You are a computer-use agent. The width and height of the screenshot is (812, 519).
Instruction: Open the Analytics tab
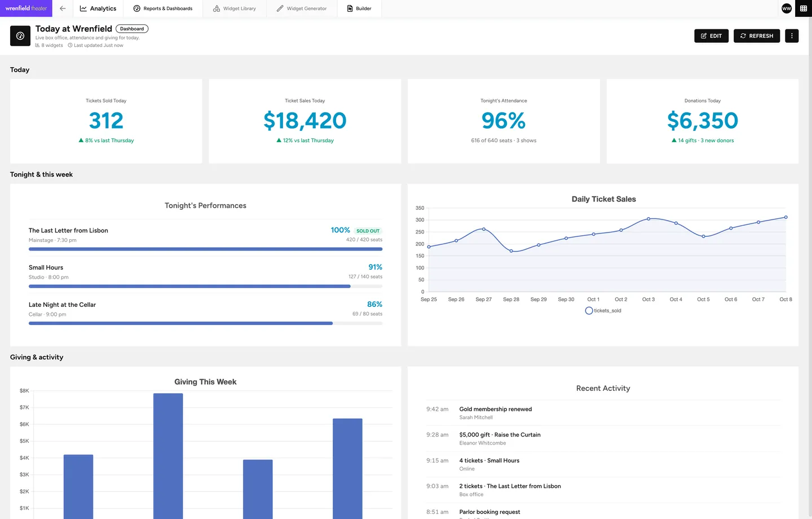click(x=98, y=8)
